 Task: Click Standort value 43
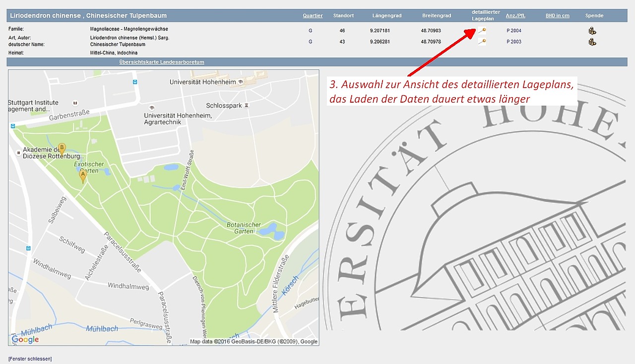342,42
